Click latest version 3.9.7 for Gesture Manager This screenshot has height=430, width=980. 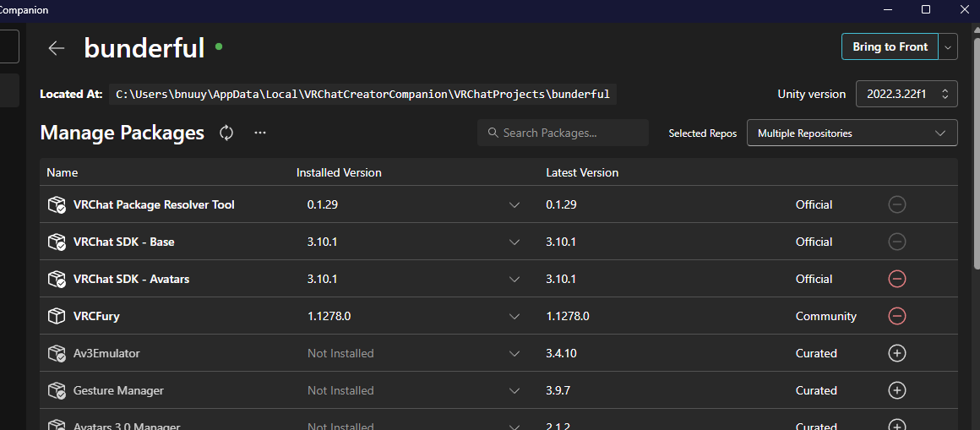pos(558,390)
